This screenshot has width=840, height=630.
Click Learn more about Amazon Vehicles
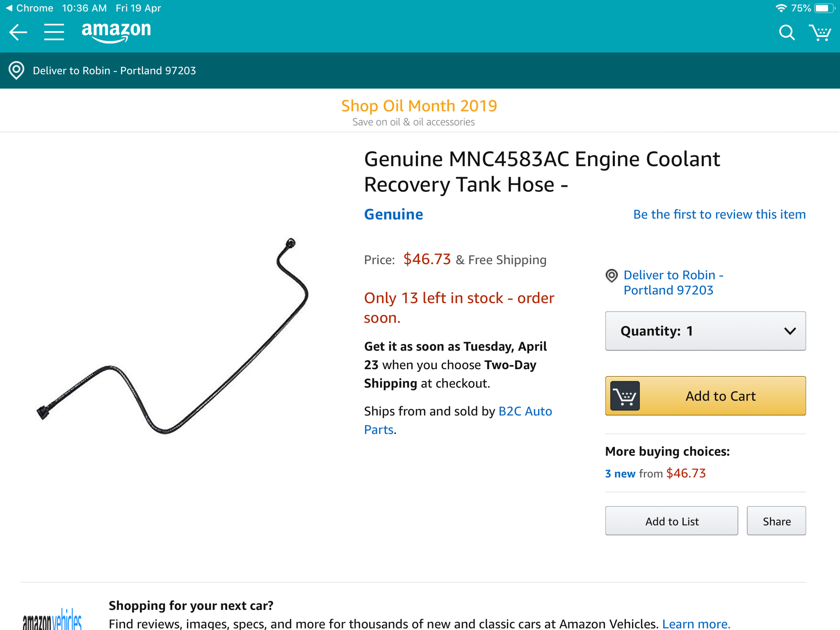click(x=696, y=624)
